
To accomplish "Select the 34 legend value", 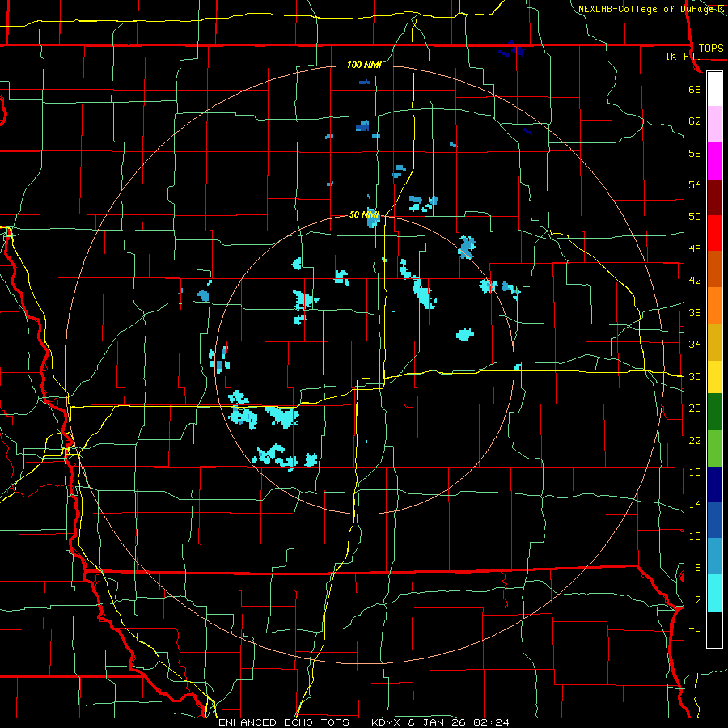I will pos(695,345).
